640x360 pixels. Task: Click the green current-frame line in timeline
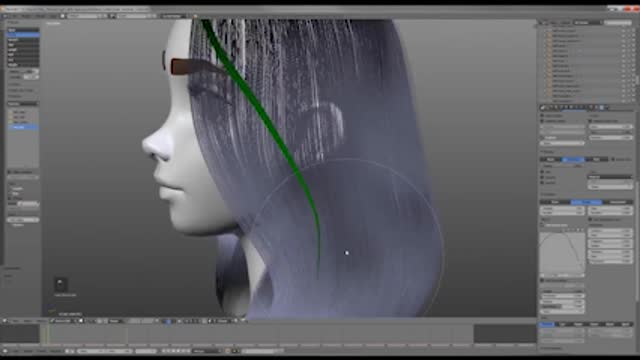click(x=47, y=334)
